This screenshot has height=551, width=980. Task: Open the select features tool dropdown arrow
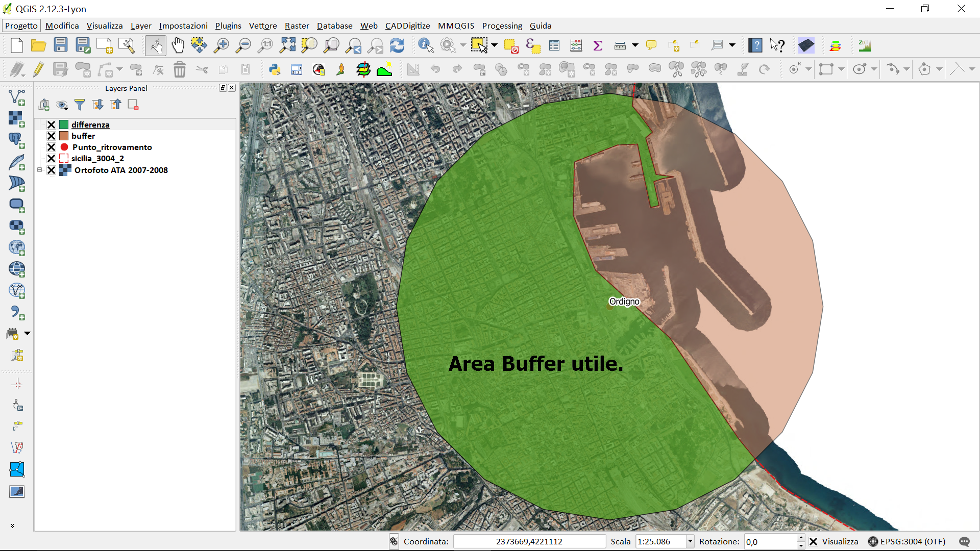494,45
